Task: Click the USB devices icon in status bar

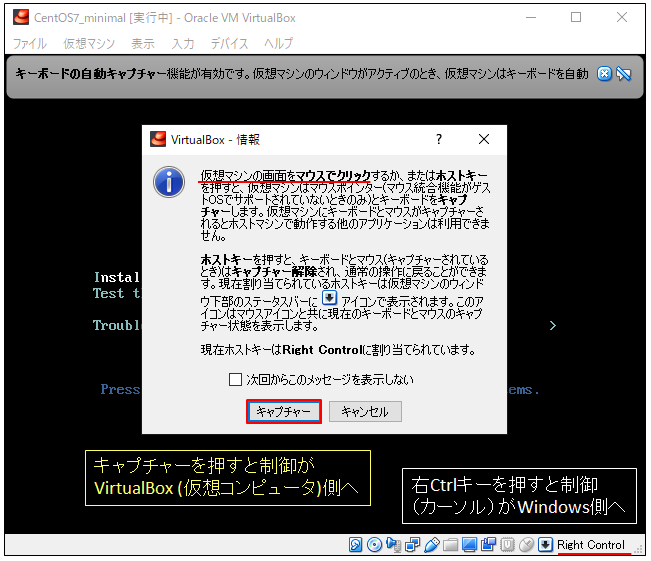Action: 430,545
